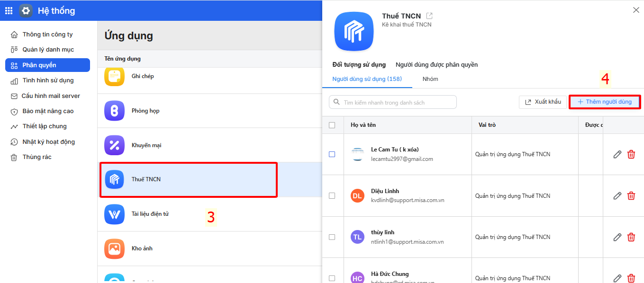Screen dimensions: 644x283
Task: Open Thông tin công ty menu
Action: (x=47, y=35)
